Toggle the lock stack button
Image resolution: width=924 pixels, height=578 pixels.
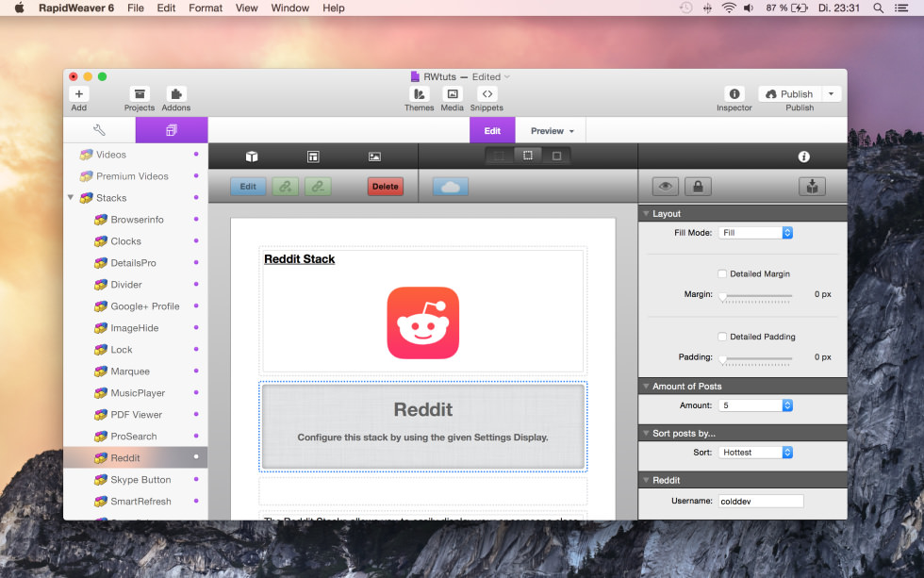tap(698, 187)
